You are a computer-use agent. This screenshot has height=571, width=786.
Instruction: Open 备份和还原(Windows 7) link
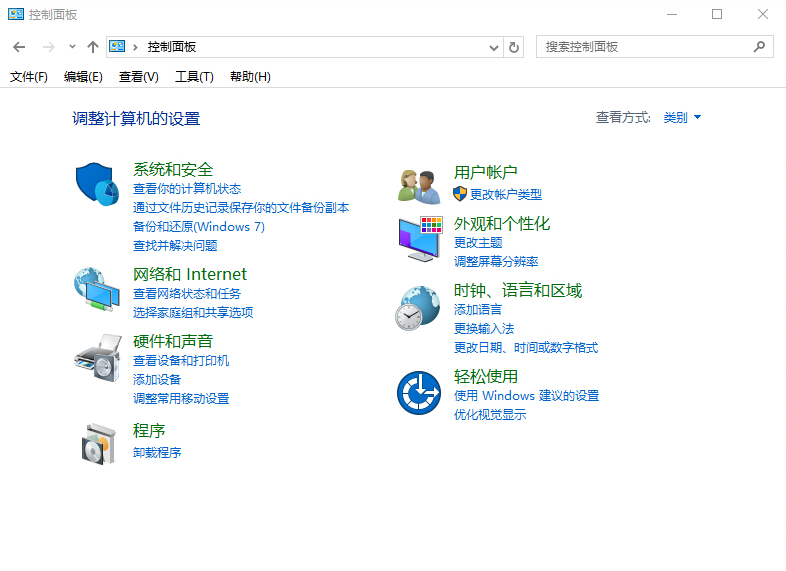(x=199, y=227)
